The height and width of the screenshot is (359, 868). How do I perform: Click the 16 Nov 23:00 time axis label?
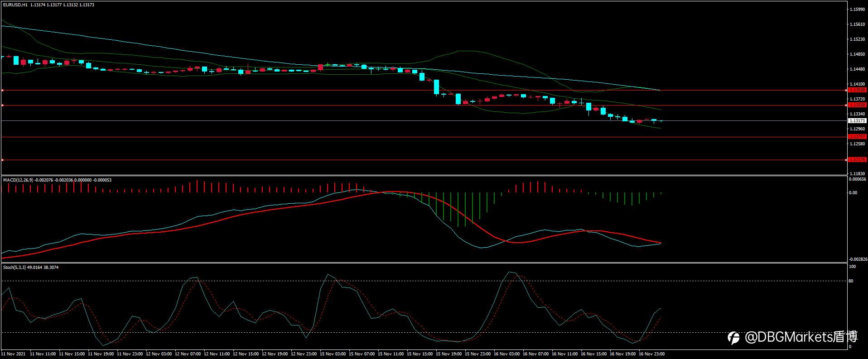pos(651,354)
